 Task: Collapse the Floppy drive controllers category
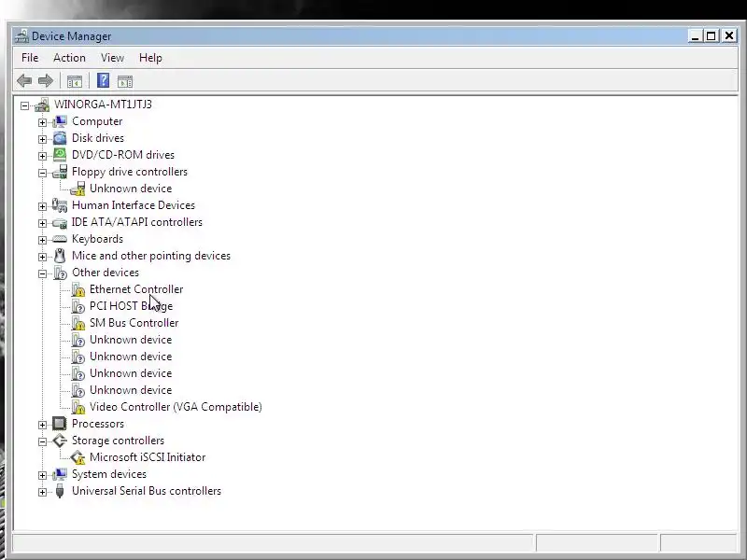pos(42,173)
